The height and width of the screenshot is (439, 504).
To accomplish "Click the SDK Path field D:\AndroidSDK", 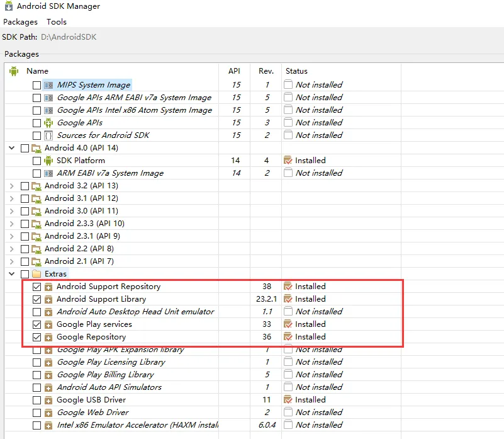I will pos(69,37).
